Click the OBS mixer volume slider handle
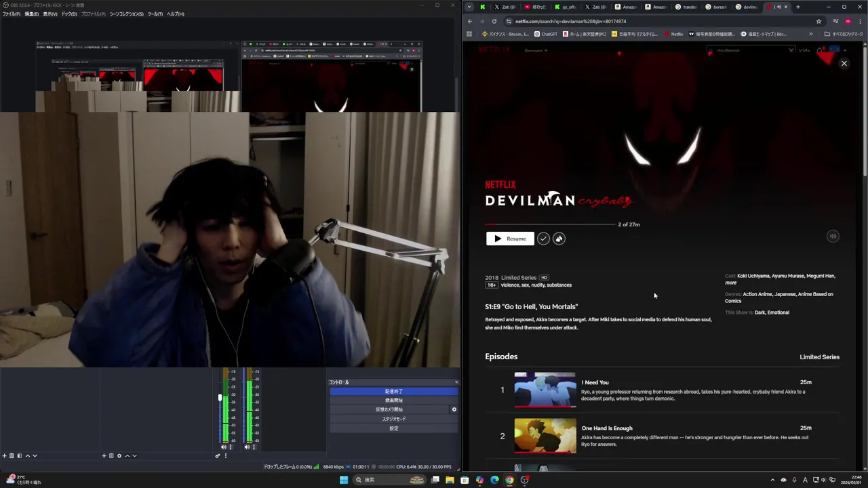Screen dimensions: 868x488 click(x=220, y=398)
